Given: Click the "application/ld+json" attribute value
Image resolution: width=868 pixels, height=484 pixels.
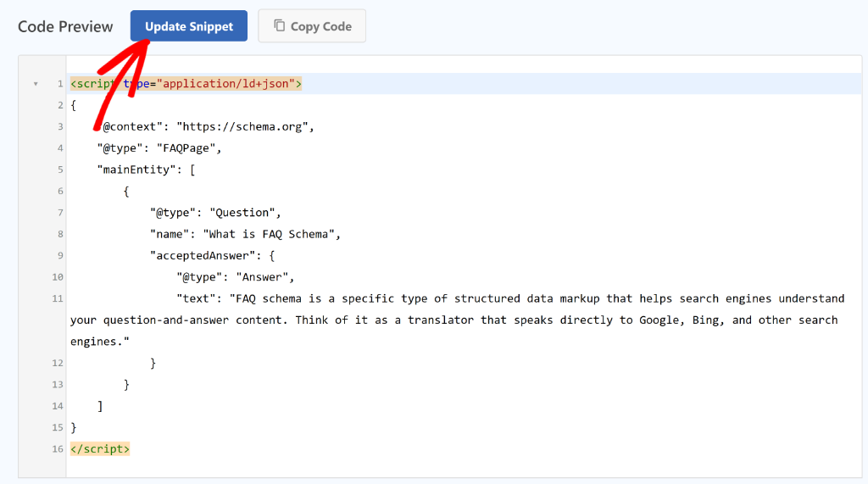Looking at the screenshot, I should [225, 84].
